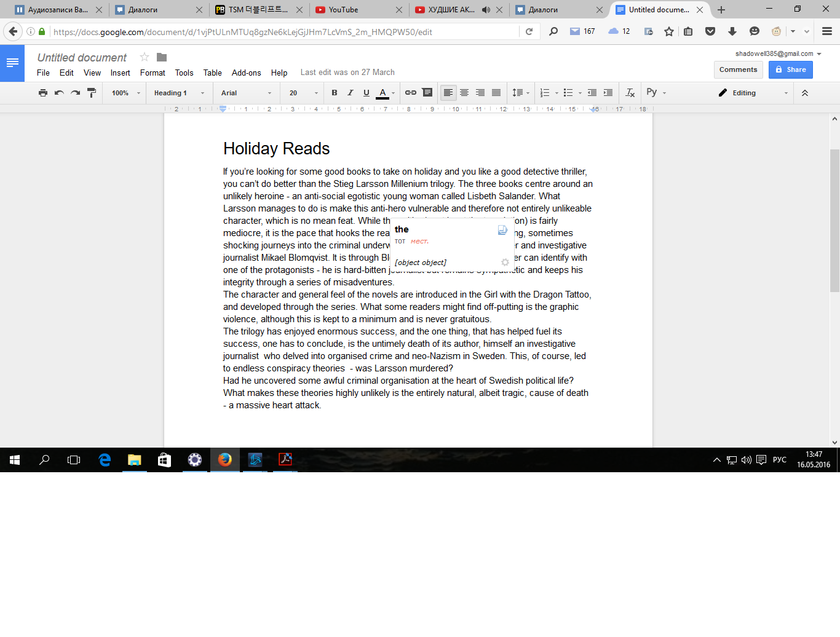Open settings gear in translation popup

point(505,263)
